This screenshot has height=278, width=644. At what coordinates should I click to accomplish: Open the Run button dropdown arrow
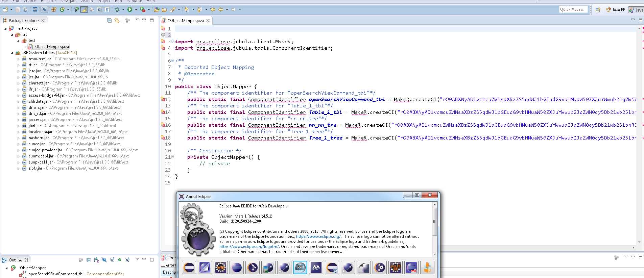136,10
